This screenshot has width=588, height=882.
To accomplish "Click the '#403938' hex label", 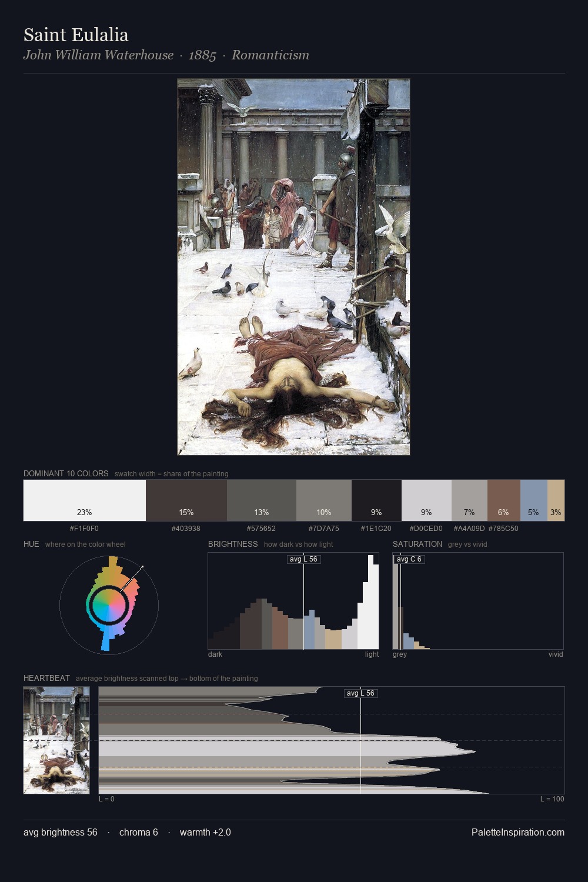I will [x=186, y=528].
